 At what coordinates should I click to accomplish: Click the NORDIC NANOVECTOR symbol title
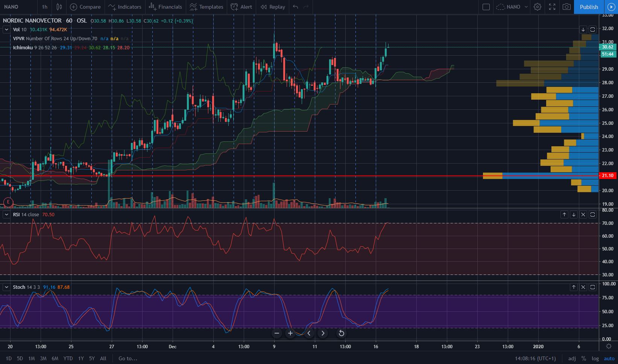pyautogui.click(x=32, y=21)
